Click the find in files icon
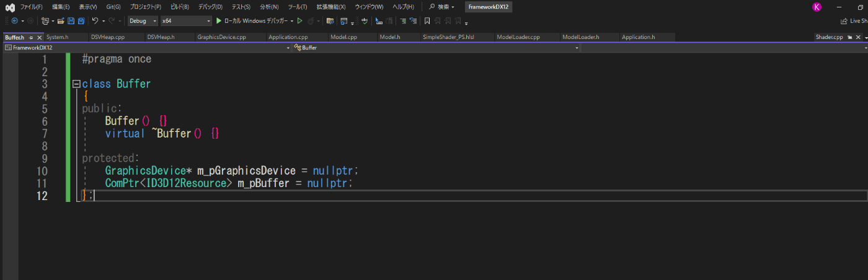 coord(330,20)
